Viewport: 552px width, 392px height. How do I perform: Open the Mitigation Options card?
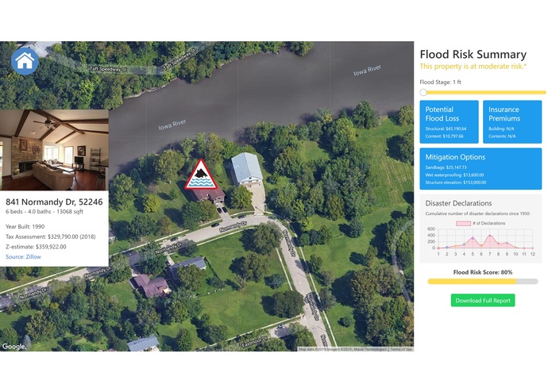[x=481, y=169]
